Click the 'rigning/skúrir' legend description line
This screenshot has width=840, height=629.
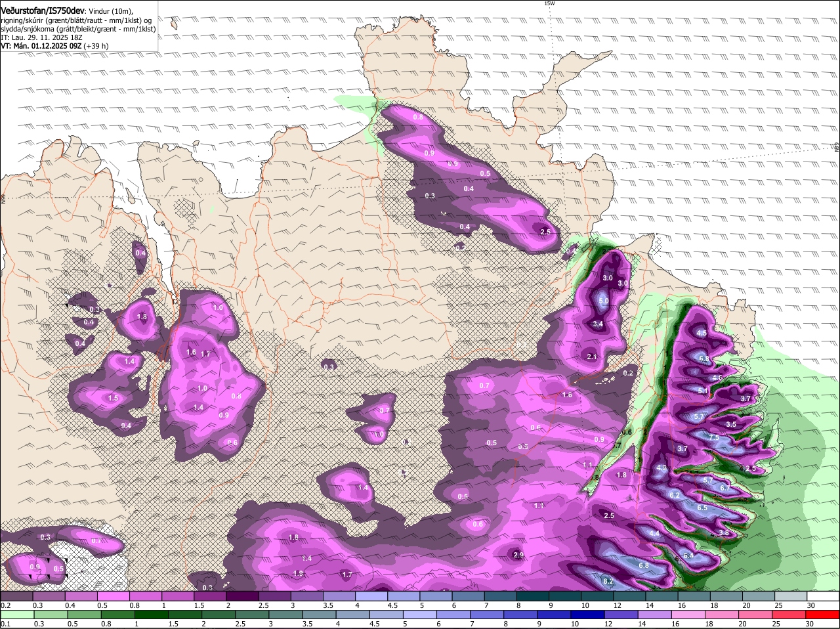pyautogui.click(x=76, y=20)
